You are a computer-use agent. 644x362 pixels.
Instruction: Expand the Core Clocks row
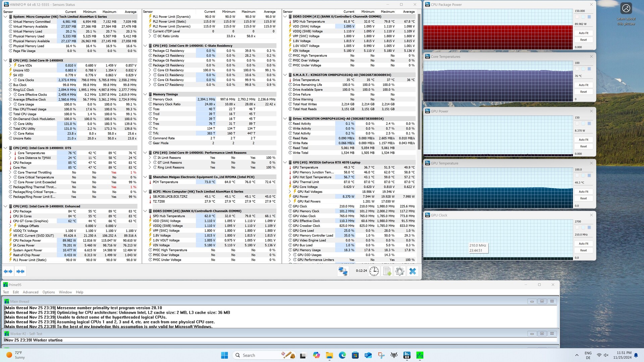[10, 80]
